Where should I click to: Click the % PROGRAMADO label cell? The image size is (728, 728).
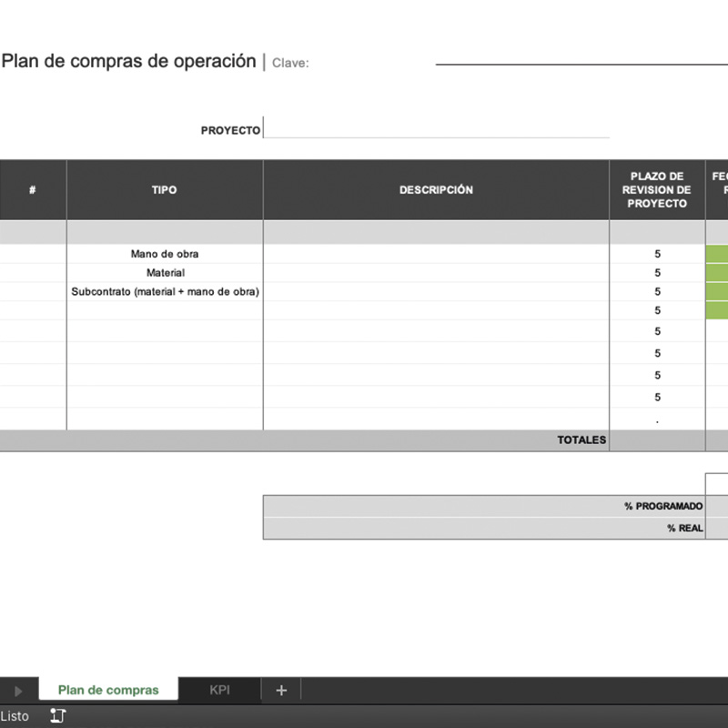click(x=663, y=507)
